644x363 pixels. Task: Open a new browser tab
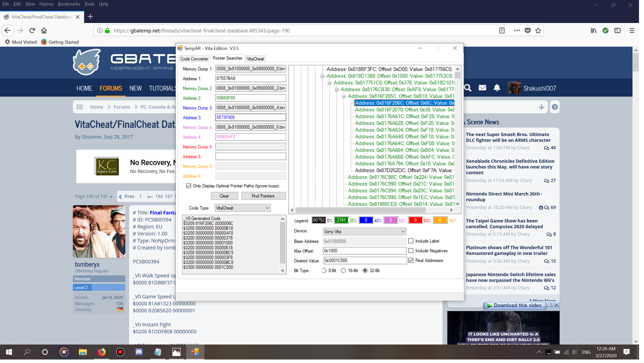(91, 17)
